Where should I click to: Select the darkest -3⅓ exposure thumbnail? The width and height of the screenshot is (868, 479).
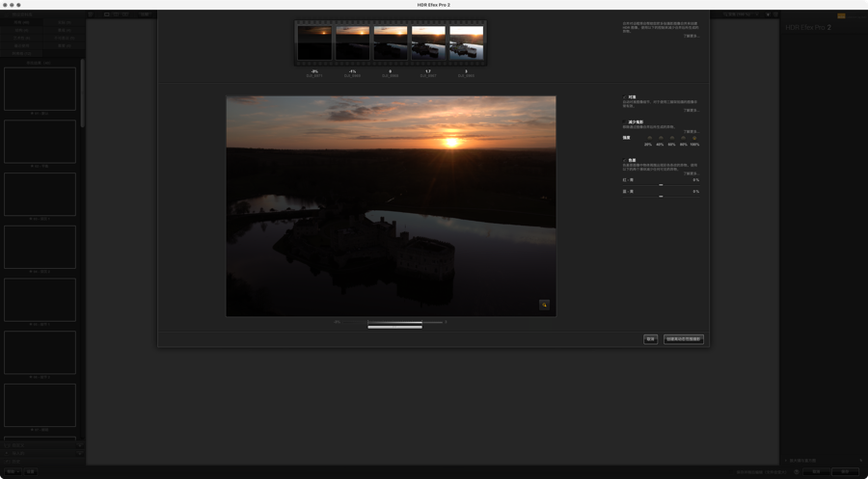click(x=314, y=42)
